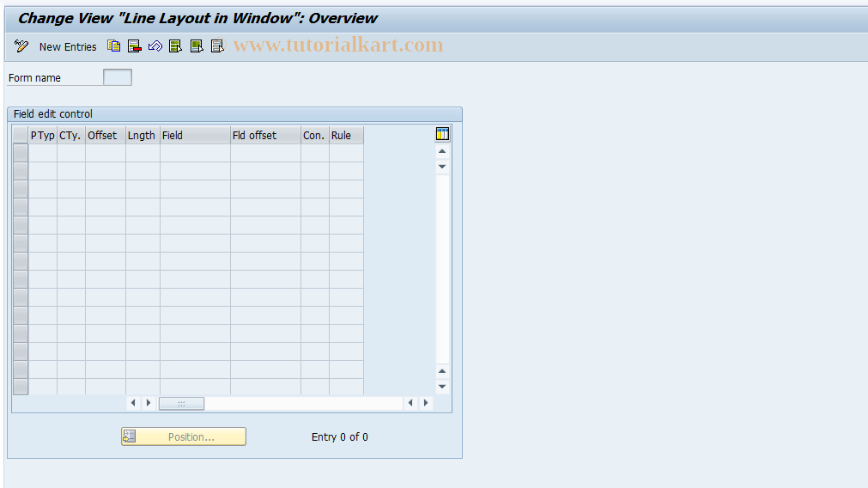Click the Deselect All icon
This screenshot has width=868, height=488.
click(x=217, y=46)
